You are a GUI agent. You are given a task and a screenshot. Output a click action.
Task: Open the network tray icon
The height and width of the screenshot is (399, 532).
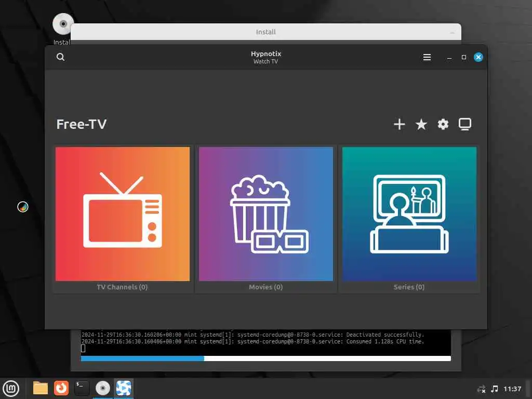pos(481,389)
